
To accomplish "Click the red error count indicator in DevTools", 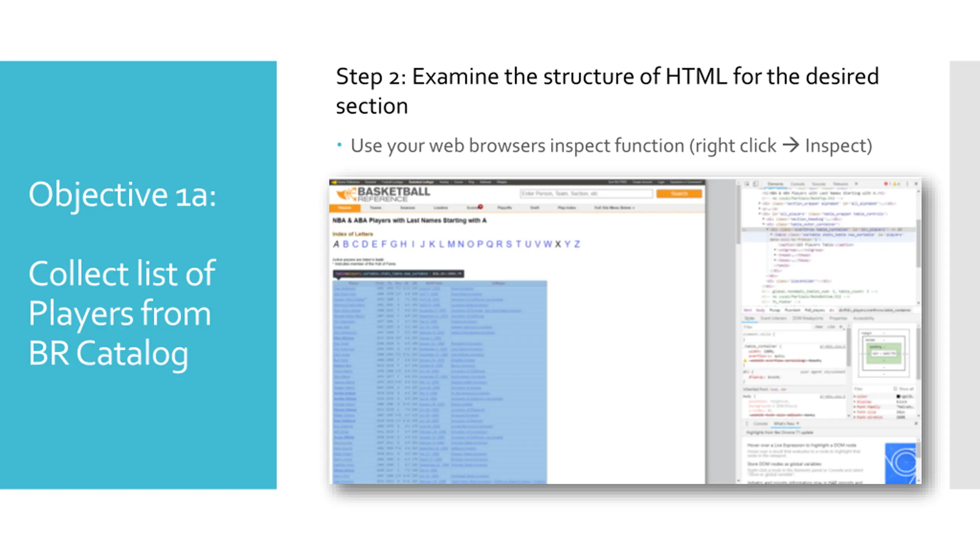I will [x=887, y=184].
